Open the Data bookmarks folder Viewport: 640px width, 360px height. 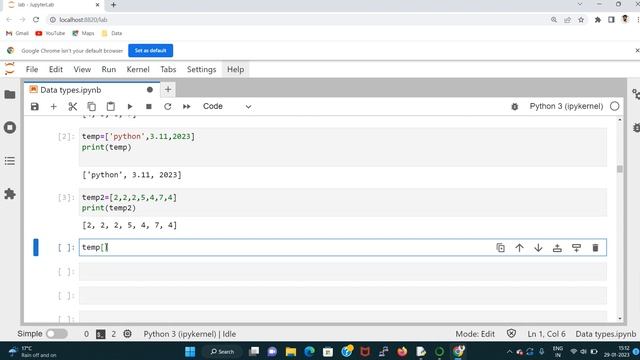pos(112,33)
